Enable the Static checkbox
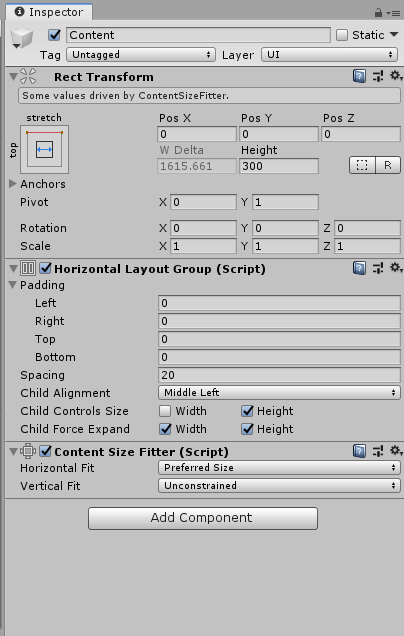The image size is (404, 636). [342, 35]
